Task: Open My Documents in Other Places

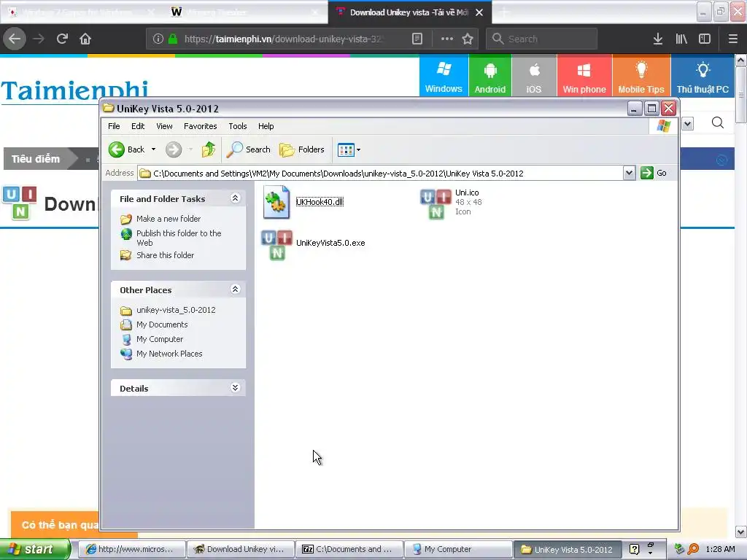Action: (x=162, y=324)
